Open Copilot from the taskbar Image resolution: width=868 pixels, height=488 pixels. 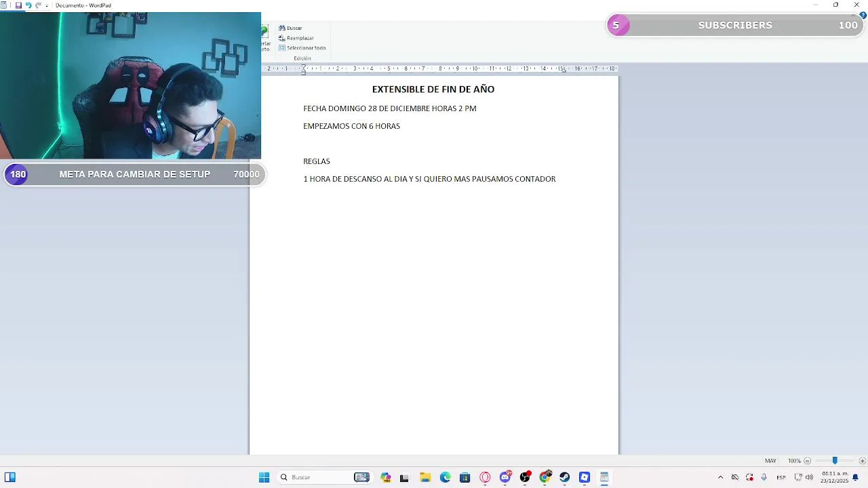coord(386,477)
